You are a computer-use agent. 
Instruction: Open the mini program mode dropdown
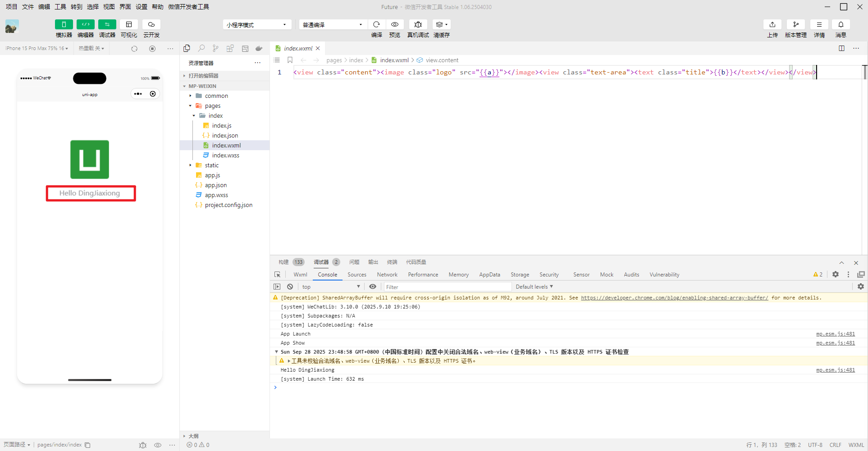[x=257, y=25]
